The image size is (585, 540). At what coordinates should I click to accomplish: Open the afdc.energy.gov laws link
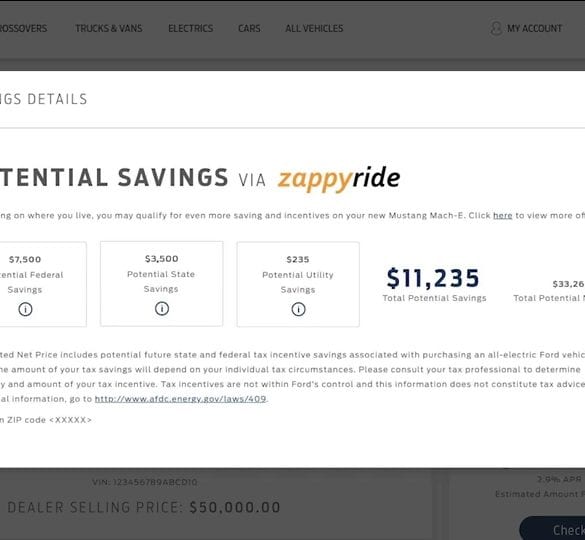pyautogui.click(x=181, y=399)
